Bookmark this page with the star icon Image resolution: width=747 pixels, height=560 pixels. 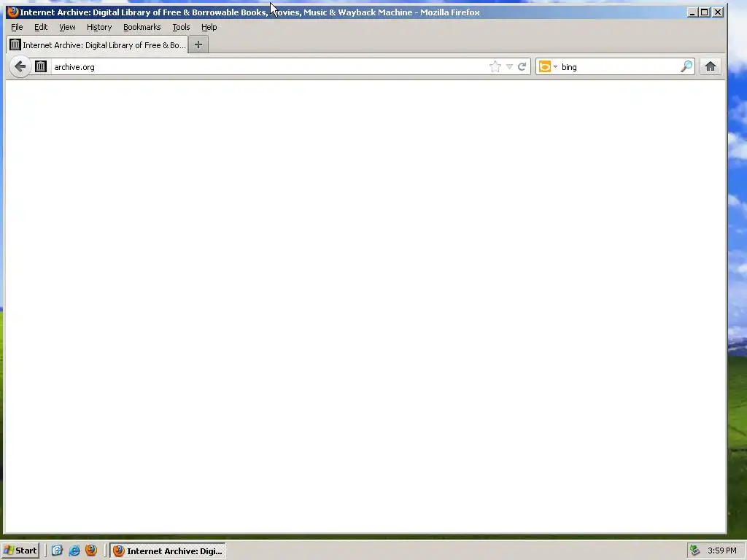click(495, 66)
